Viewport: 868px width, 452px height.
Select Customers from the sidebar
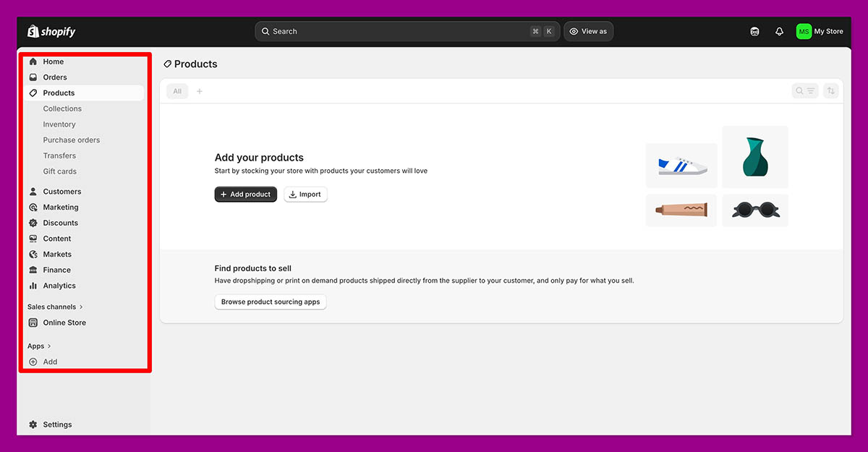point(61,191)
